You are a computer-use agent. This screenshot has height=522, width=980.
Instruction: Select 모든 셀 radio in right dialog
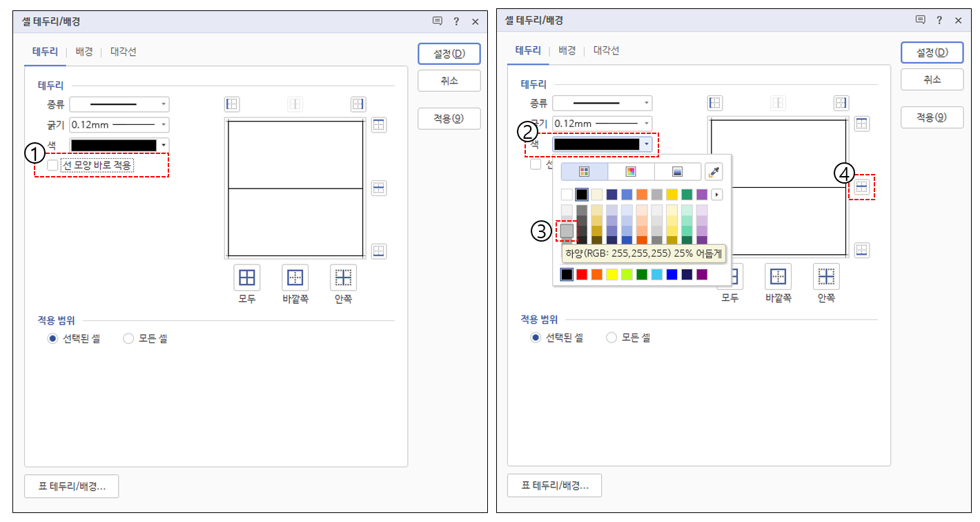(x=611, y=338)
